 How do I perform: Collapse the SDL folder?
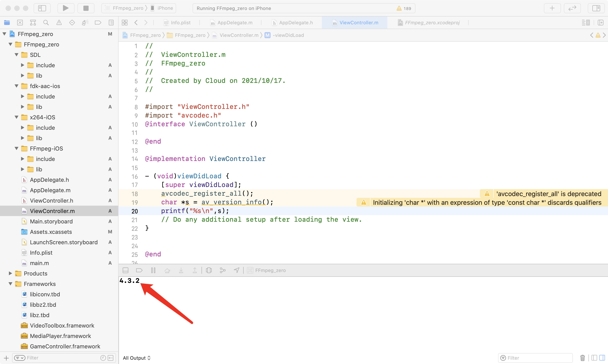[x=17, y=55]
